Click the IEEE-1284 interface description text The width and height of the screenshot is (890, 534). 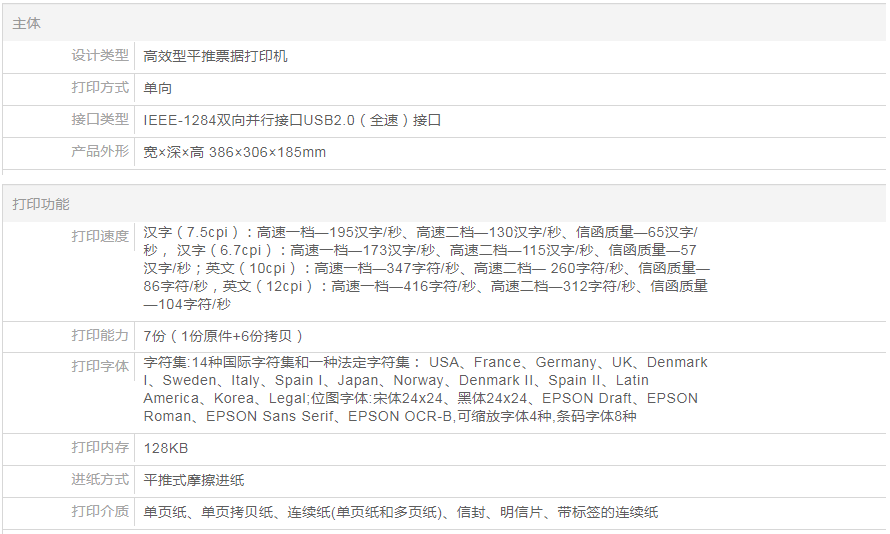tap(292, 120)
